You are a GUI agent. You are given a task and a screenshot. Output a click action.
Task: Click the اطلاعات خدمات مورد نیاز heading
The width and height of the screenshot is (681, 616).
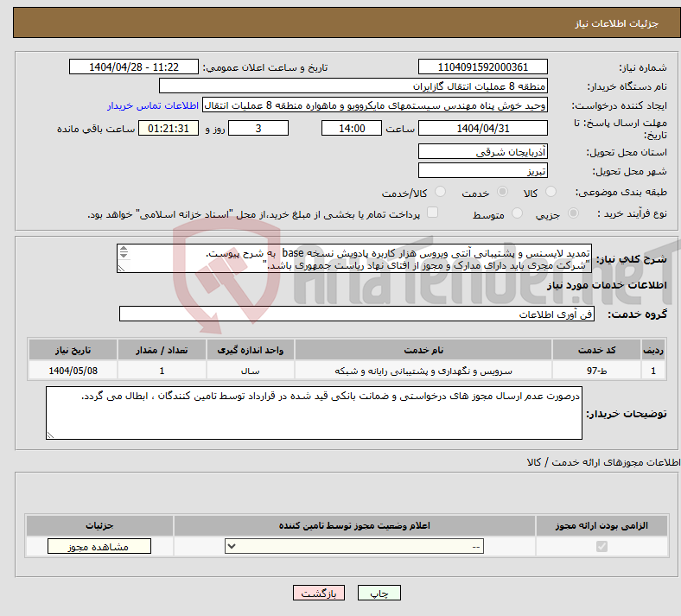pos(607,285)
